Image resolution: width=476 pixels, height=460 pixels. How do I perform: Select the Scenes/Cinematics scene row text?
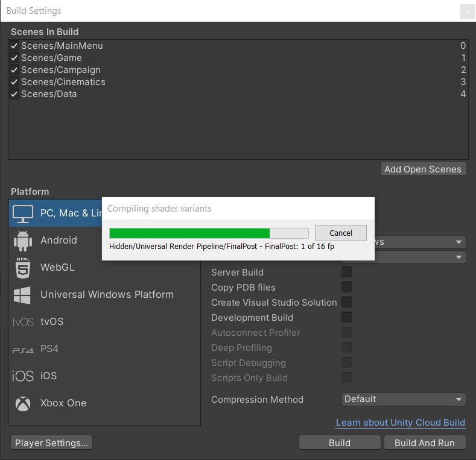63,82
